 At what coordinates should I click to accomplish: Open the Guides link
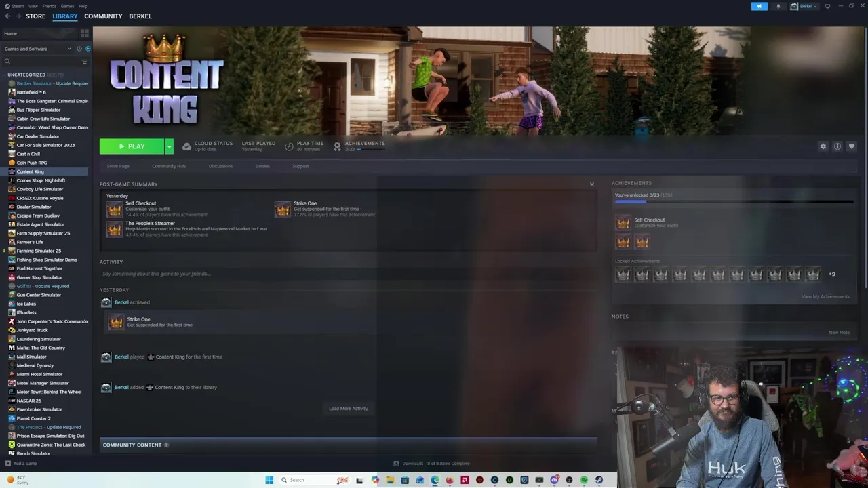[262, 166]
